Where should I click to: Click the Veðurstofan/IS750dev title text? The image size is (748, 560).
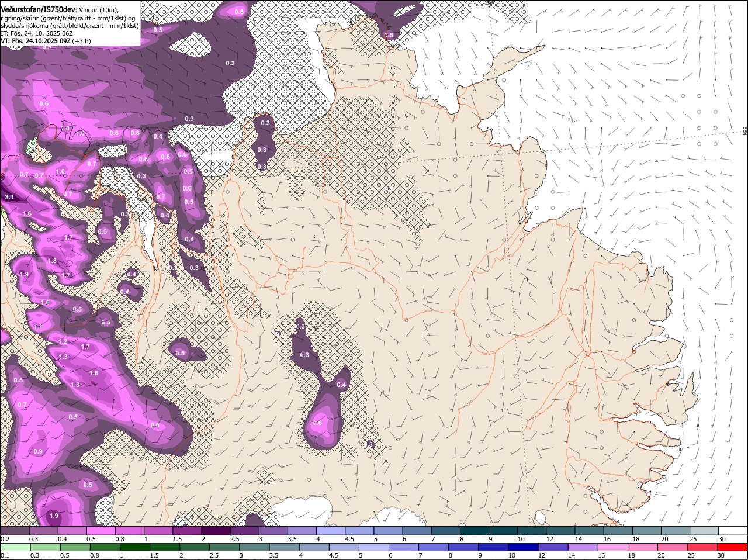click(38, 10)
